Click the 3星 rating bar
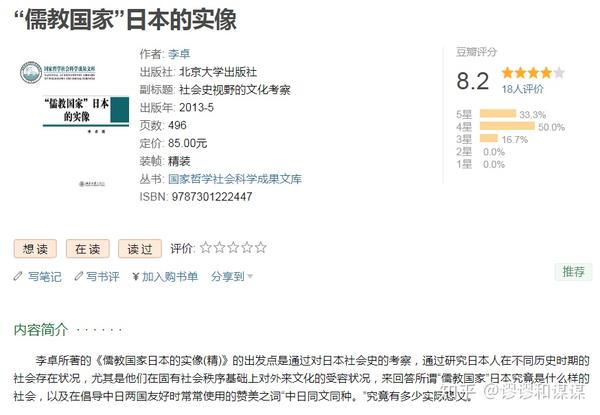600x415 pixels. click(489, 138)
